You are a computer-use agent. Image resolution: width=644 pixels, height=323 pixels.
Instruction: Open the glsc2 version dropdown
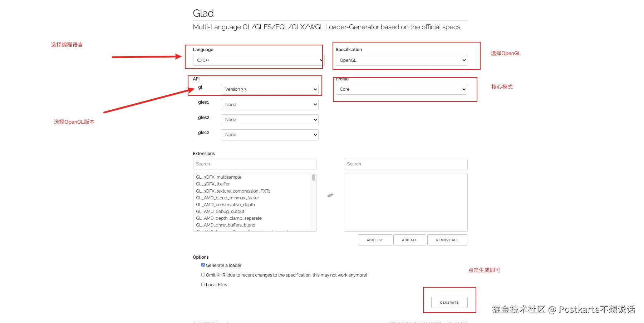coord(270,135)
